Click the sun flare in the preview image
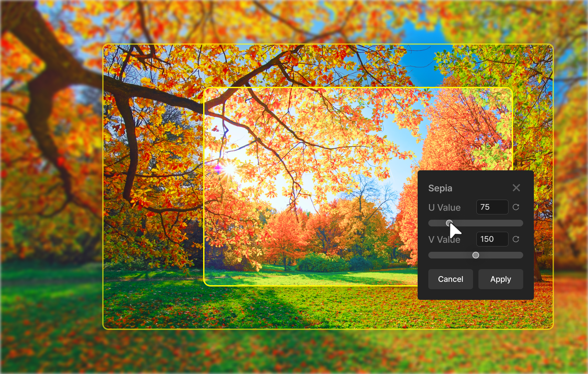Image resolution: width=588 pixels, height=374 pixels. [230, 169]
